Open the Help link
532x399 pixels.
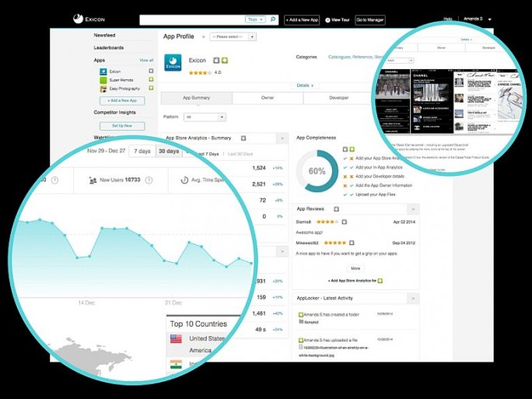(448, 19)
